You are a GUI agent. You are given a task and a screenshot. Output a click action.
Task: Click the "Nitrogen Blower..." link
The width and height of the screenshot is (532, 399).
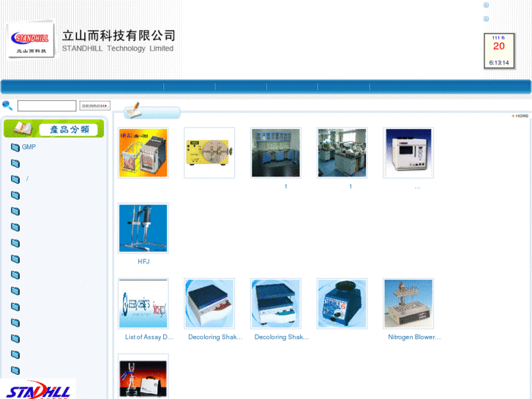(x=414, y=337)
